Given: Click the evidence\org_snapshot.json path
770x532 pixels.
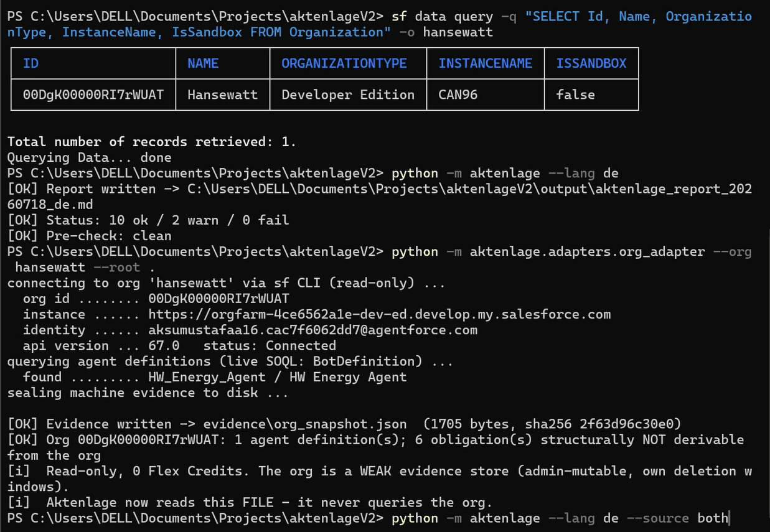Looking at the screenshot, I should tap(305, 424).
